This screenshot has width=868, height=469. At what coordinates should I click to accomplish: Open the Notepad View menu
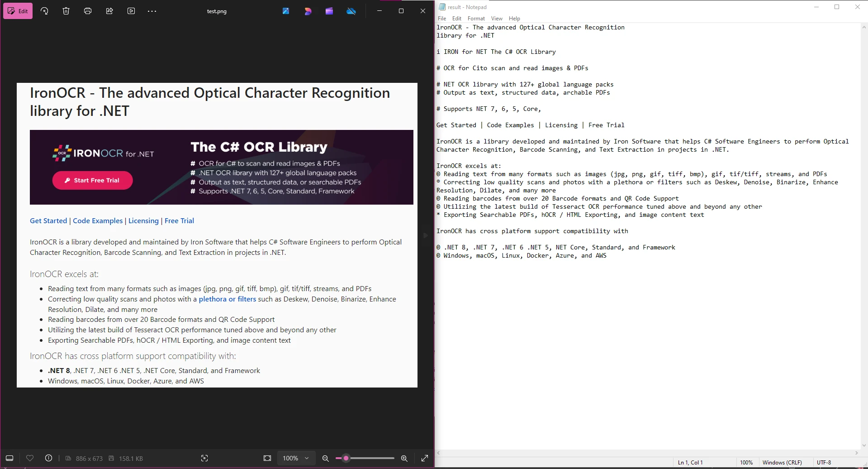pos(497,19)
